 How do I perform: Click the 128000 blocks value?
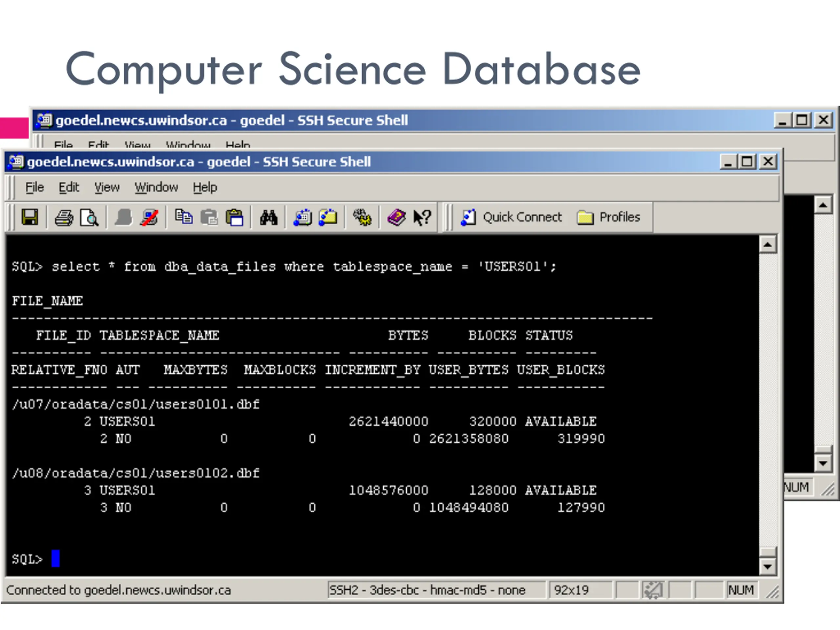coord(493,490)
